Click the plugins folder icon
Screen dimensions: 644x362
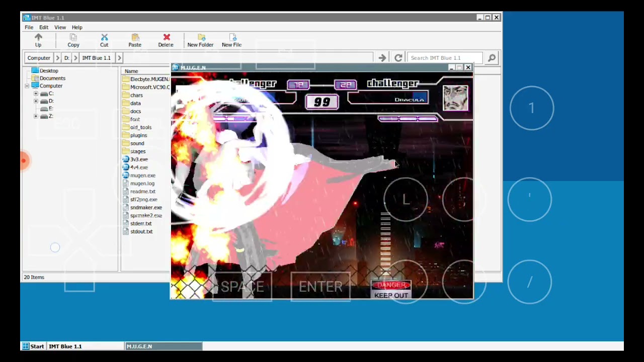[126, 135]
